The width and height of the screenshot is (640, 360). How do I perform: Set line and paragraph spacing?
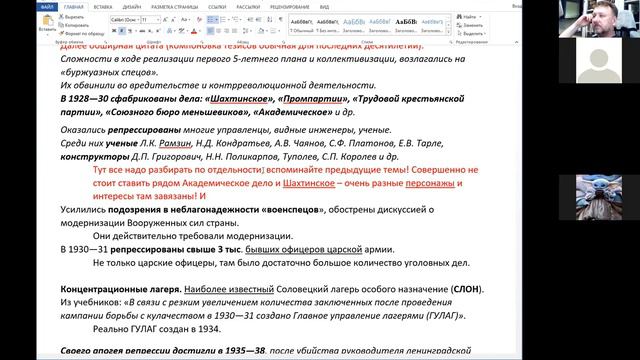tap(246, 31)
